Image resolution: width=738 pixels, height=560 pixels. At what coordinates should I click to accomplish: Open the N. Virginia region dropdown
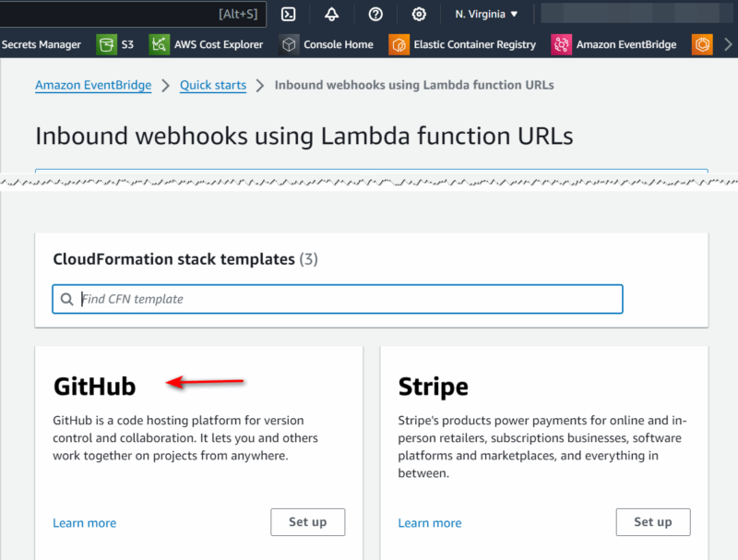(x=486, y=14)
